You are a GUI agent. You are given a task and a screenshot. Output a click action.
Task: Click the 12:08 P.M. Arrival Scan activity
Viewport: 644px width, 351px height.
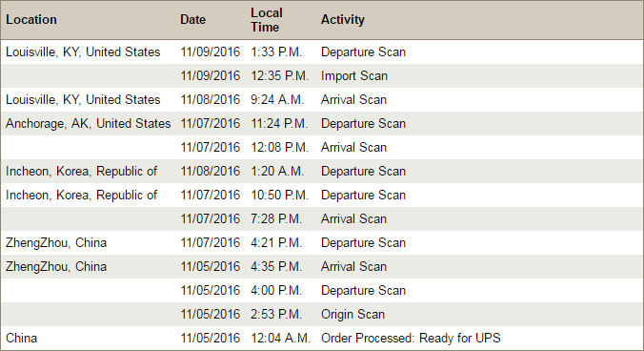point(353,148)
